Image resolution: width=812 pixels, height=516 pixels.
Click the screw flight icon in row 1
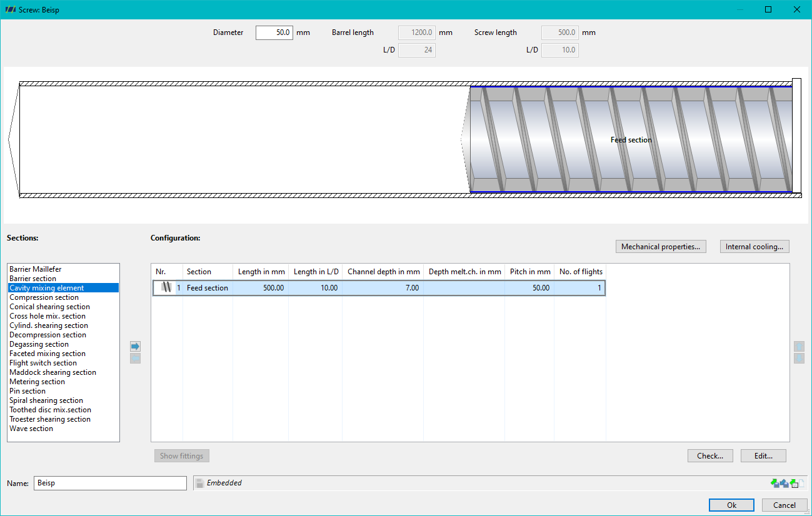tap(166, 287)
